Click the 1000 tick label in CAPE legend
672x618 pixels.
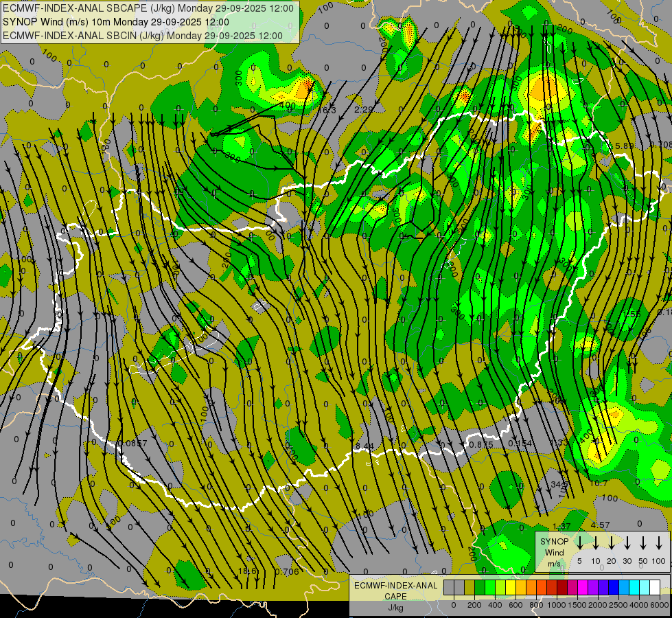pyautogui.click(x=557, y=605)
